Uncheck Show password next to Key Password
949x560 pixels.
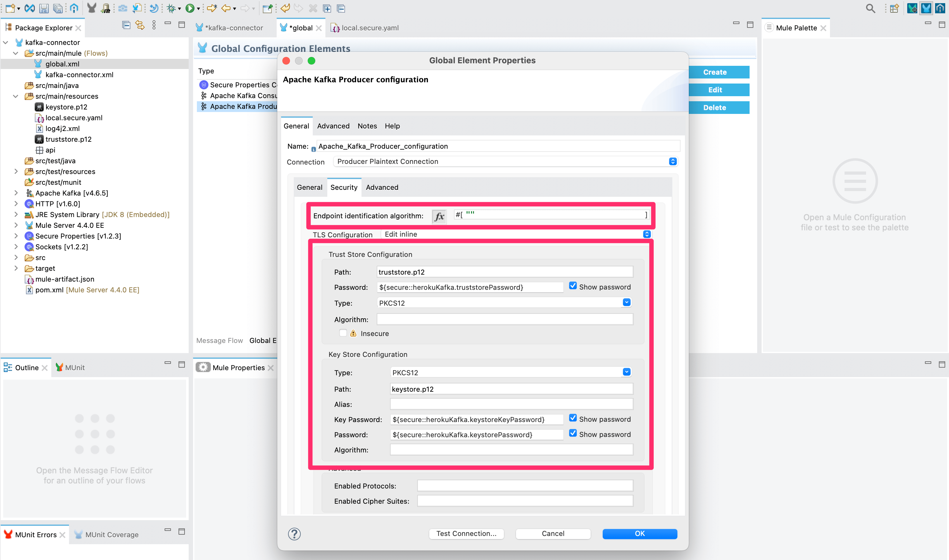click(x=573, y=418)
